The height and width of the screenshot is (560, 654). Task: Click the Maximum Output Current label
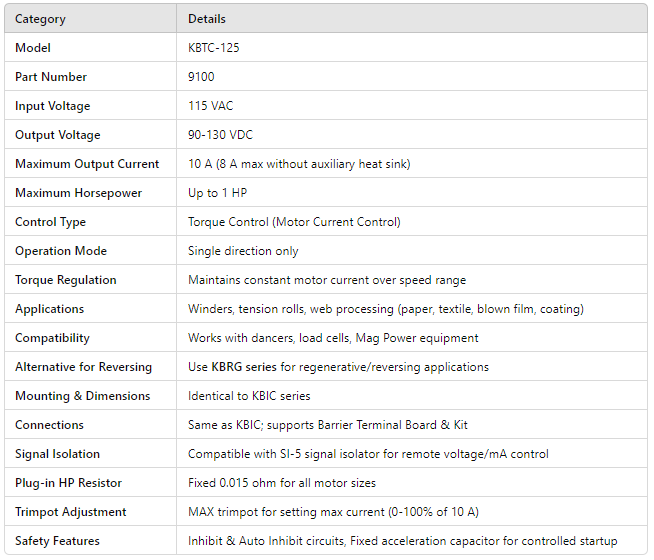coord(87,164)
